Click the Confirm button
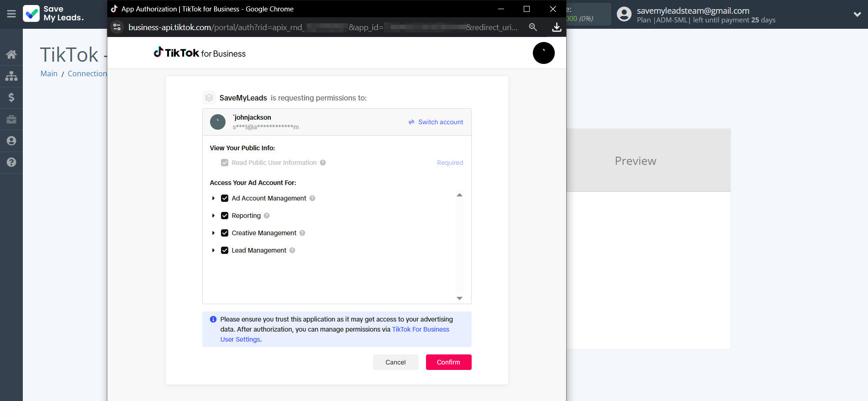Image resolution: width=868 pixels, height=401 pixels. point(448,362)
